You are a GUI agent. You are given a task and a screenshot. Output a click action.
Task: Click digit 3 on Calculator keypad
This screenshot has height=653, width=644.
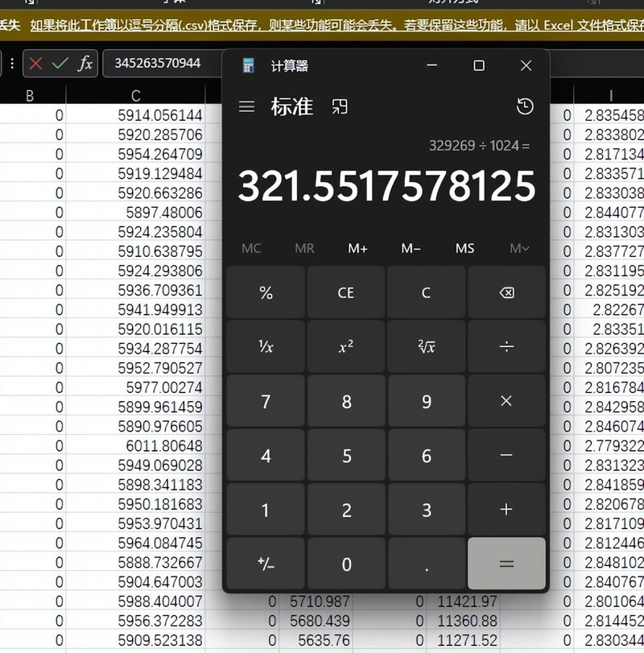coord(426,510)
